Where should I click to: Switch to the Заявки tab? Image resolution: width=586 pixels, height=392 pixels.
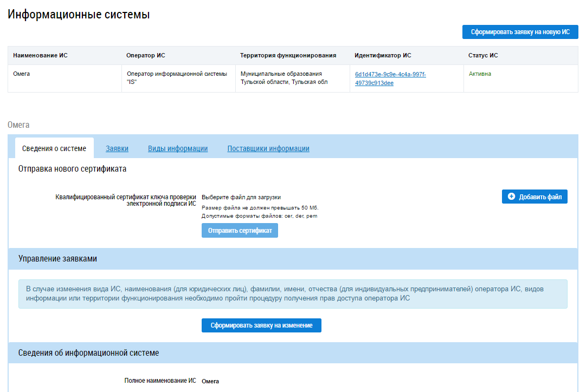click(x=117, y=149)
